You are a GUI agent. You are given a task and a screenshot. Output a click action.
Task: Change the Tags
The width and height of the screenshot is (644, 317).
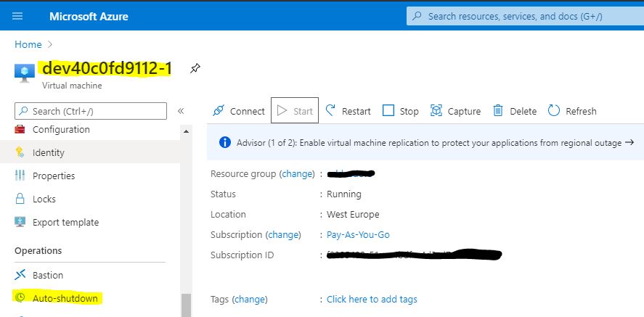coord(250,300)
